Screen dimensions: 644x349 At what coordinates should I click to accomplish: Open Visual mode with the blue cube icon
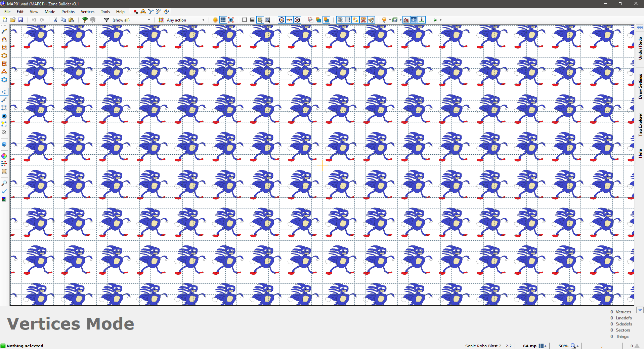4,144
